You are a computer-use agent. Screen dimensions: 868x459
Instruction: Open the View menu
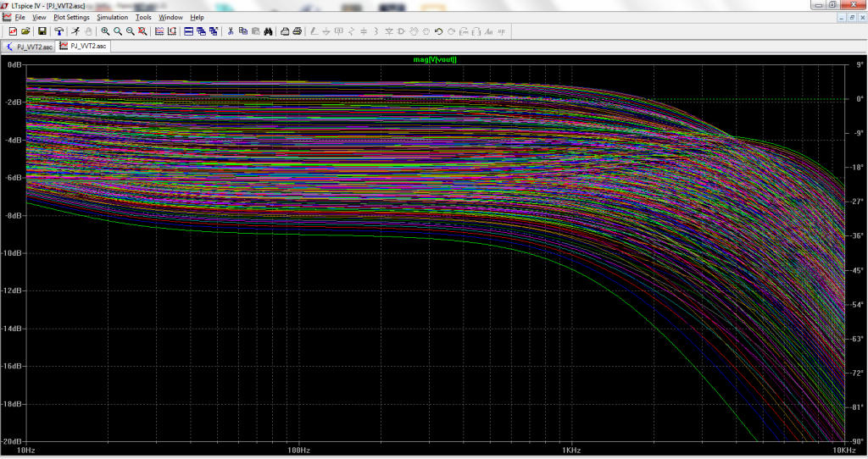(39, 17)
